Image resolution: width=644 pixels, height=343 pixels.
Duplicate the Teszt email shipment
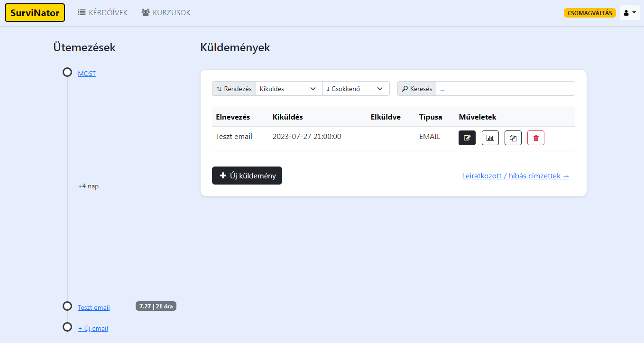click(x=513, y=138)
